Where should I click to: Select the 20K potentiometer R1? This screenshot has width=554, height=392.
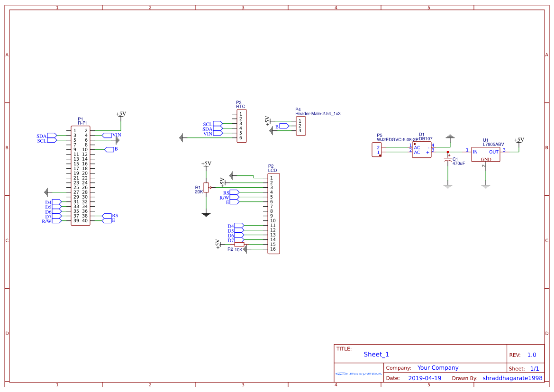[206, 188]
